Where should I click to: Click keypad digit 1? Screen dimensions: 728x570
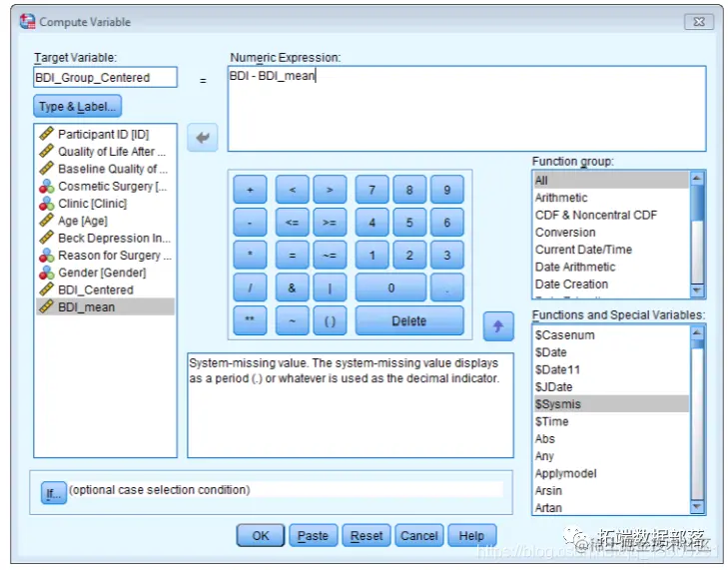coord(371,255)
